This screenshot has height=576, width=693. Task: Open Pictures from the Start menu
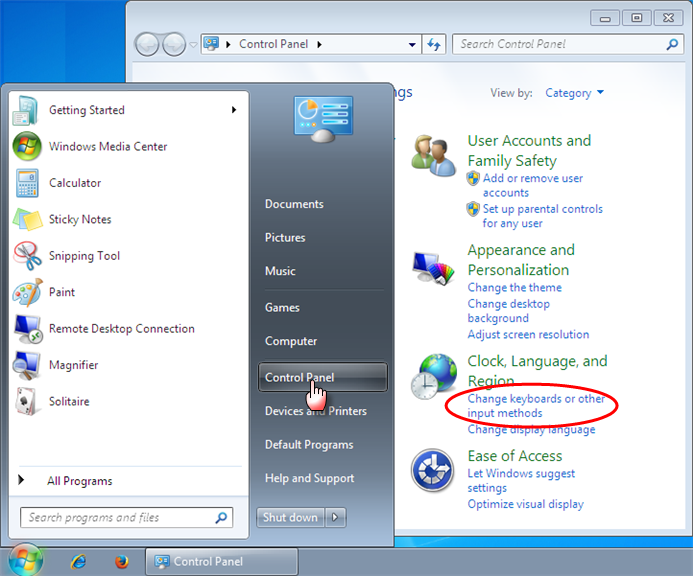pyautogui.click(x=285, y=237)
